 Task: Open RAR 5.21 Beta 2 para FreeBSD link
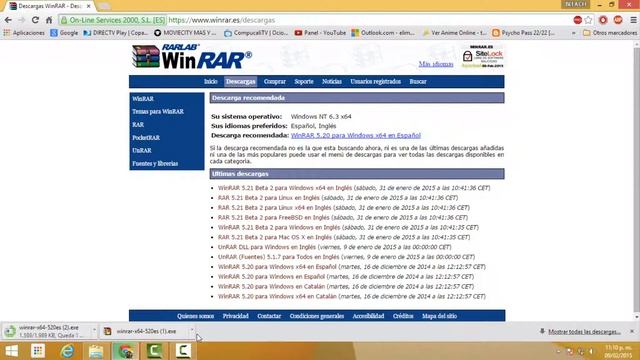click(273, 218)
